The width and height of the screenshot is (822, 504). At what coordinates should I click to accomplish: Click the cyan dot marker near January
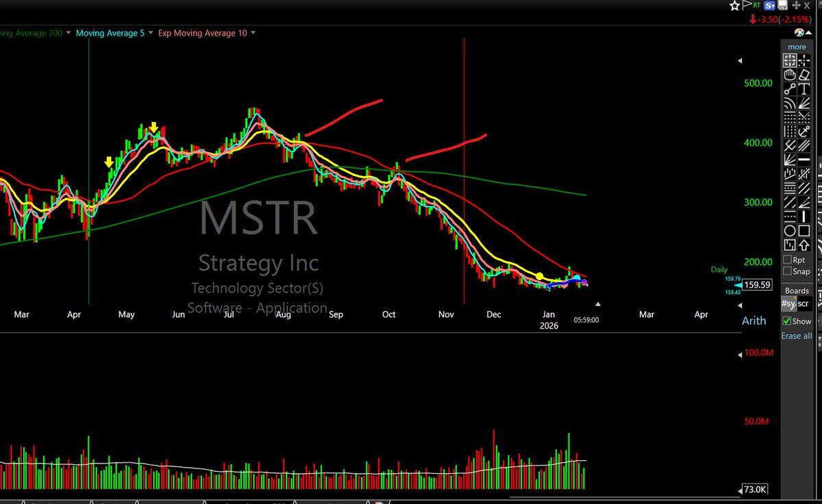coord(577,278)
